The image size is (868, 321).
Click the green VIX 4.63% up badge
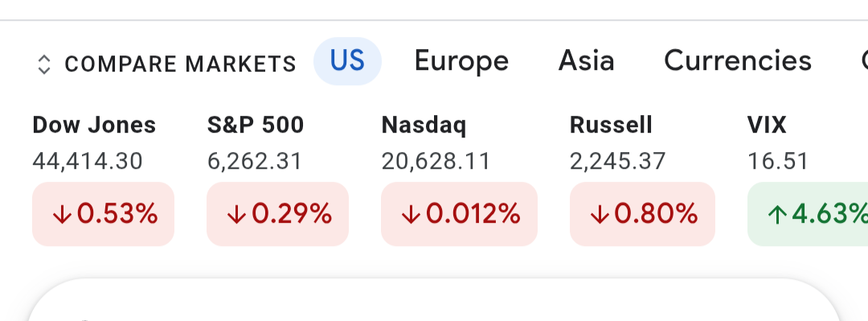808,214
